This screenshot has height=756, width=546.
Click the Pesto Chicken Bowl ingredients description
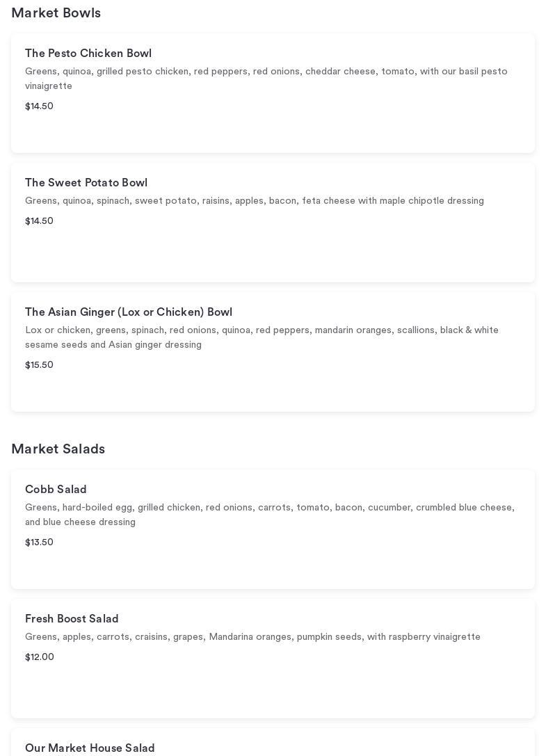click(266, 79)
